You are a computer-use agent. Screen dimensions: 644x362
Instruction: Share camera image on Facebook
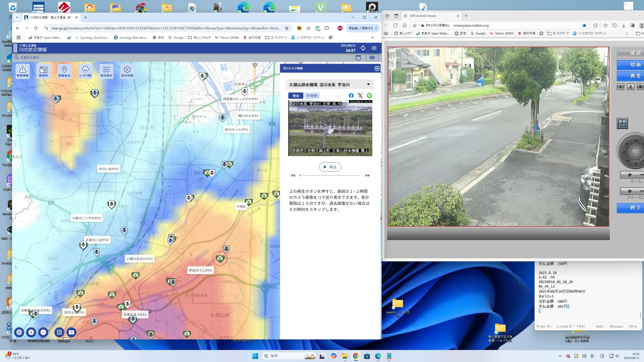click(351, 96)
